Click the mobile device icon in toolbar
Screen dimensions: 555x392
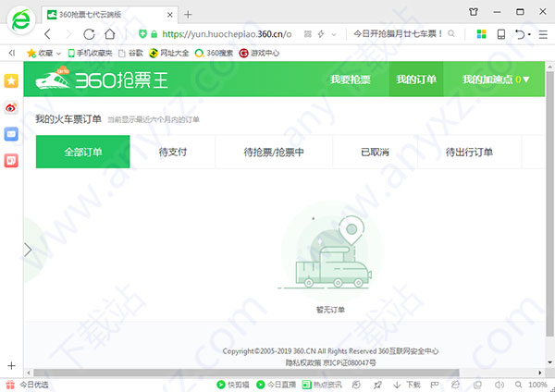coord(501,34)
